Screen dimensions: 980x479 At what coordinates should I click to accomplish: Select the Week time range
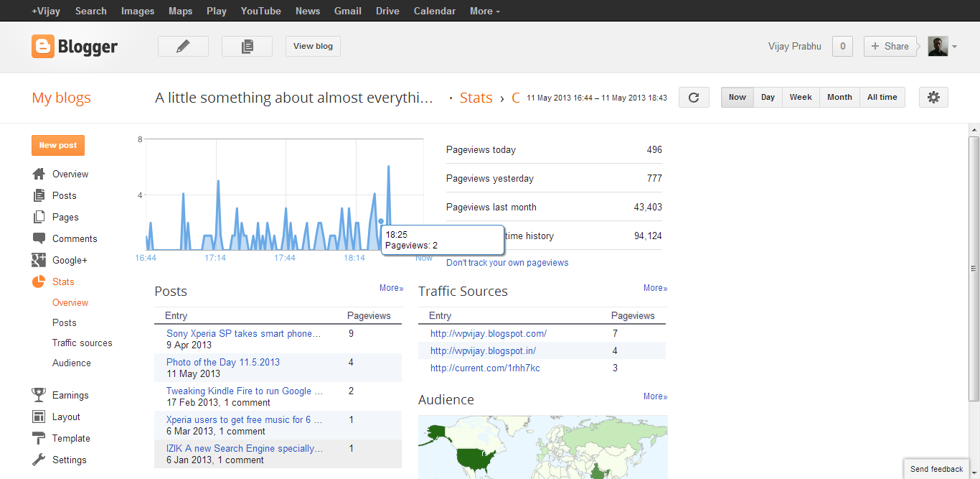click(x=801, y=98)
